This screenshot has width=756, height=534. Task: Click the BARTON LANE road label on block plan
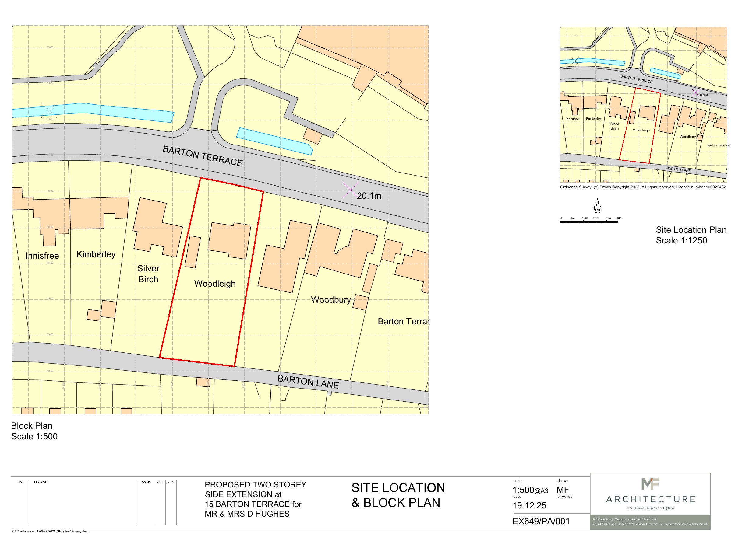[308, 382]
